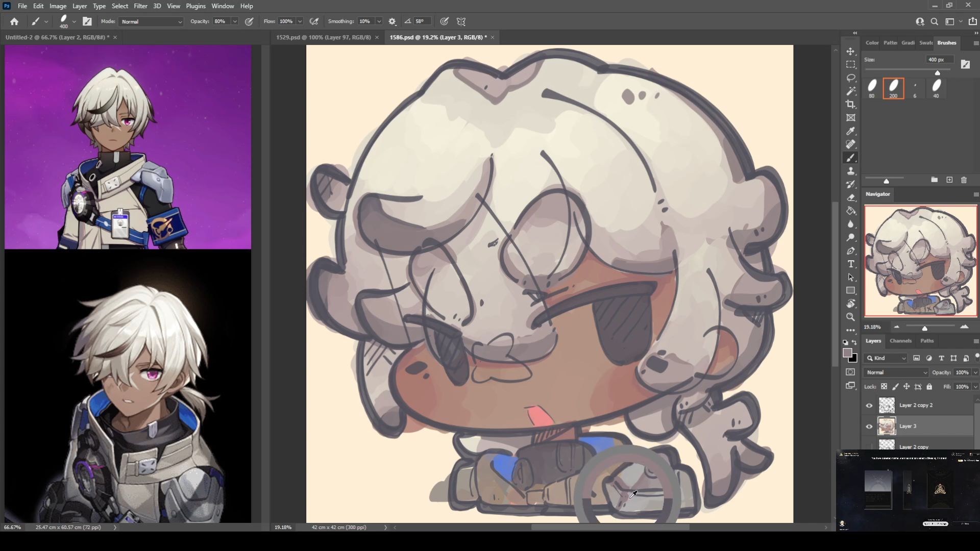980x551 pixels.
Task: Select the Rectangular Marquee tool
Action: tap(850, 65)
